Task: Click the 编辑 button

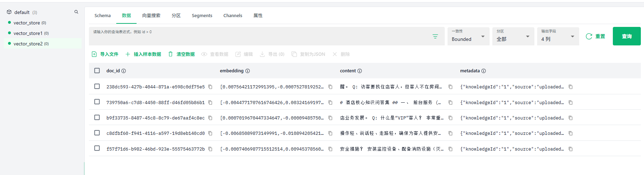Action: (x=244, y=54)
